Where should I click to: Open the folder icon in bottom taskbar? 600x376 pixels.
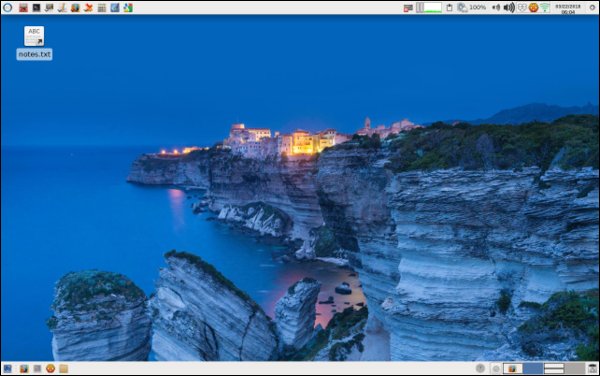click(64, 368)
